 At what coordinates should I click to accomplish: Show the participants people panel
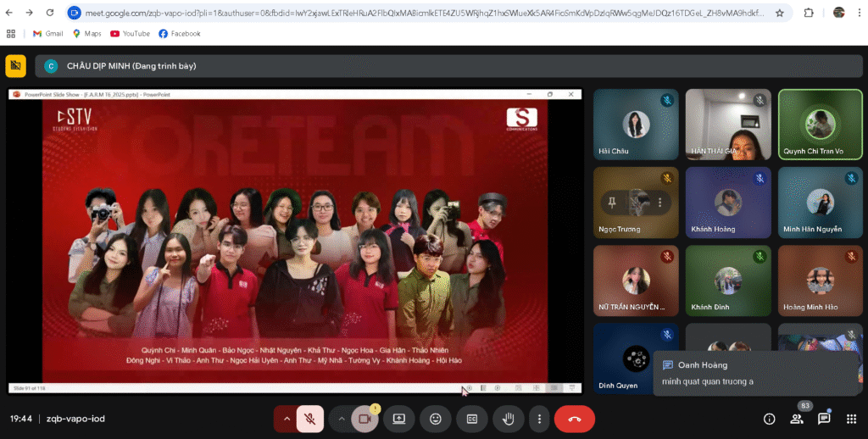click(796, 419)
